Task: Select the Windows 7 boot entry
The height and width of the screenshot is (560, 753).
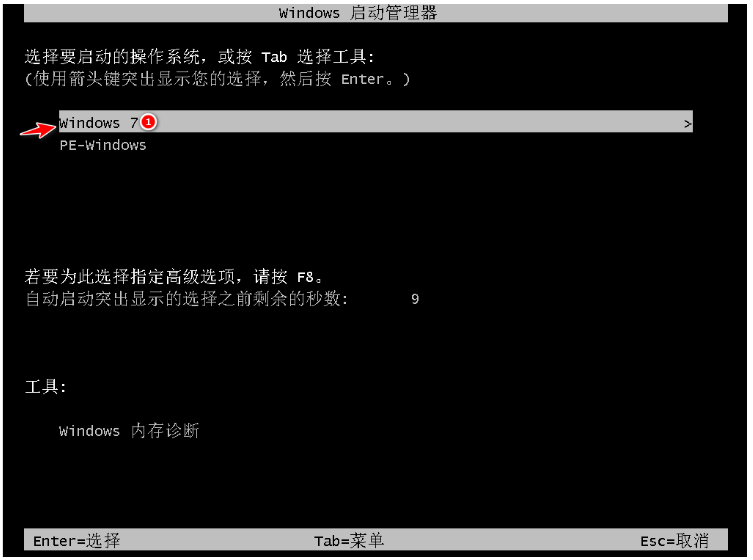Action: tap(375, 122)
